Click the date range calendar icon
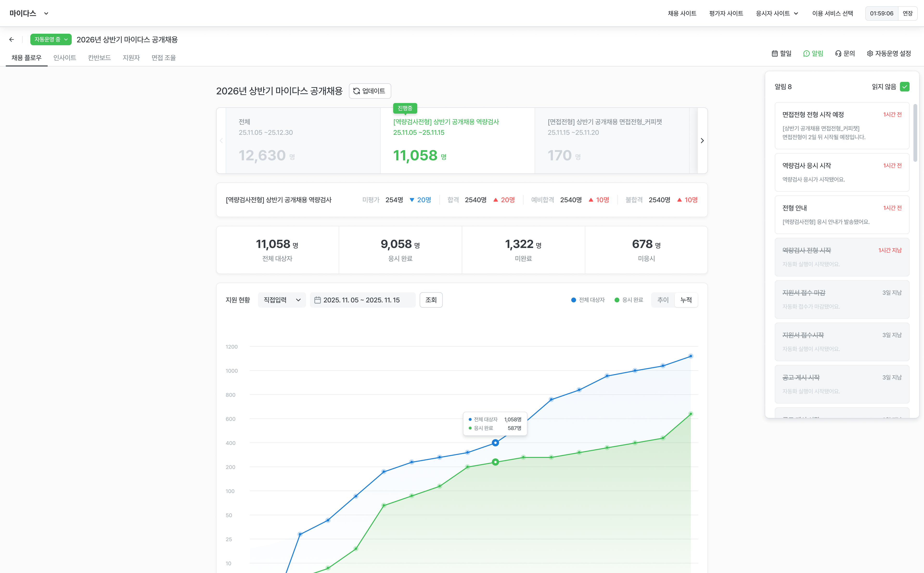The image size is (924, 573). coord(317,300)
